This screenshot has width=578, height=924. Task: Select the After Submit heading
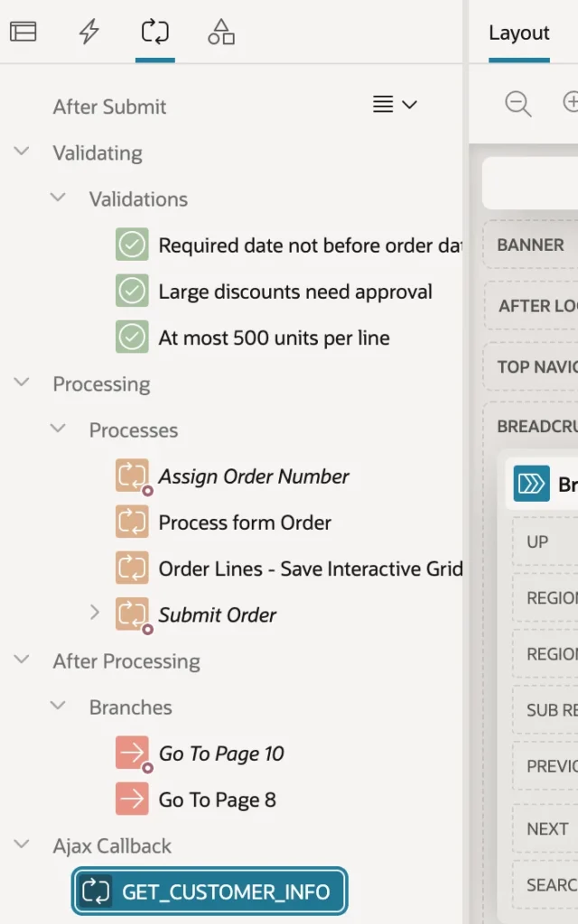[x=109, y=106]
